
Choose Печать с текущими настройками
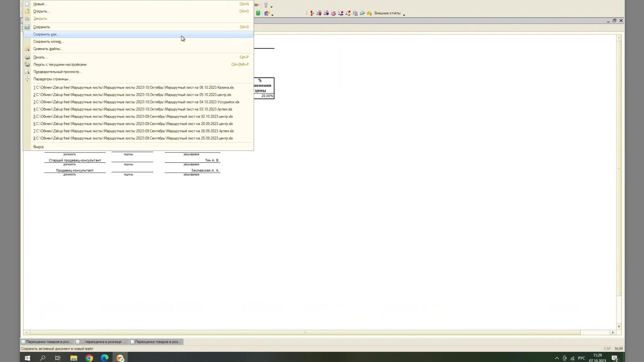coord(138,64)
